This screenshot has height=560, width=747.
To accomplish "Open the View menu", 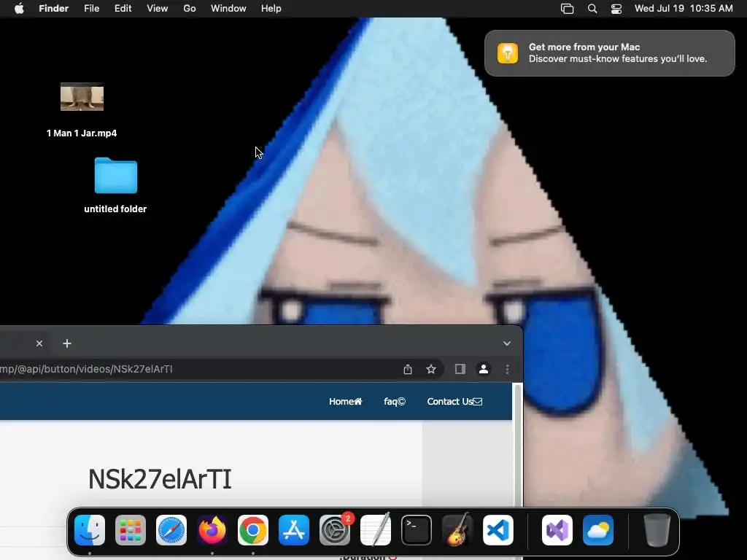I will 158,9.
